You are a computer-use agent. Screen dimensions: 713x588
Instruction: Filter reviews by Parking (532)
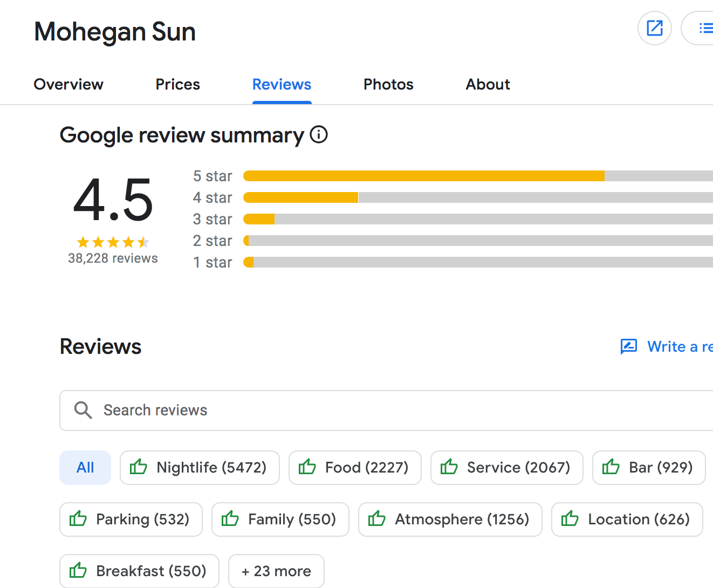[131, 519]
